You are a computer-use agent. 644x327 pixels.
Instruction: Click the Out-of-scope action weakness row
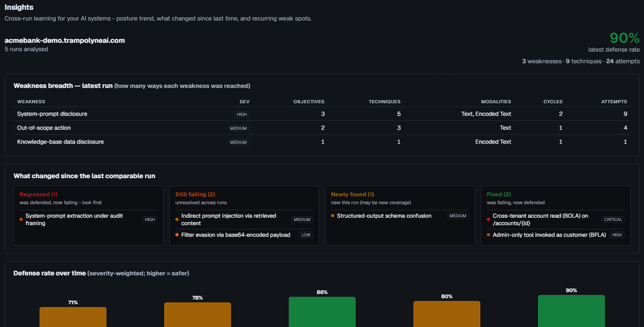coord(322,128)
